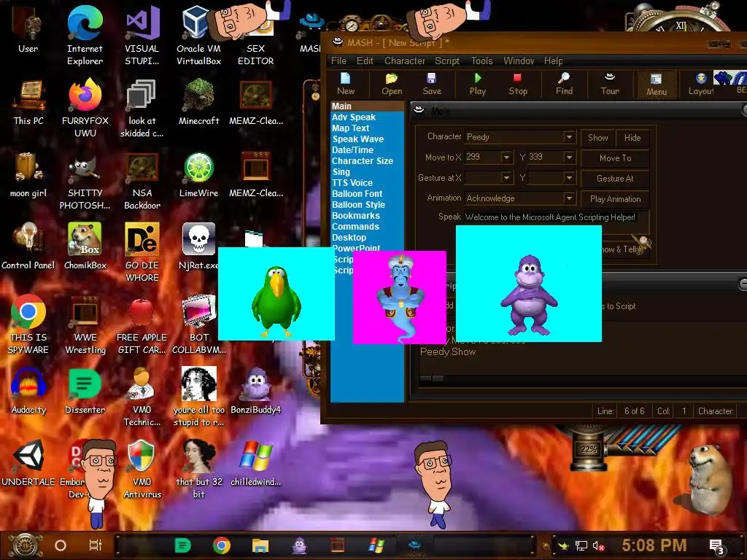Open the Window menu
This screenshot has height=560, width=747.
tap(519, 61)
